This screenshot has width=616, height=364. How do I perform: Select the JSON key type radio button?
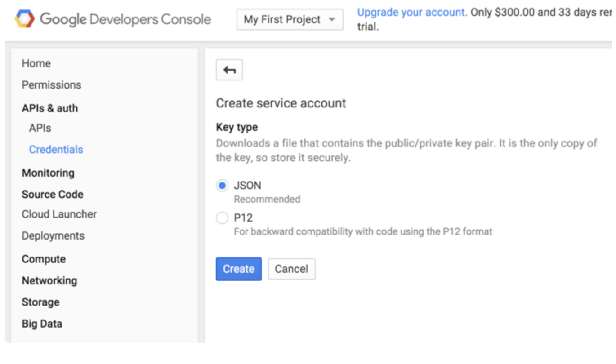pos(222,186)
